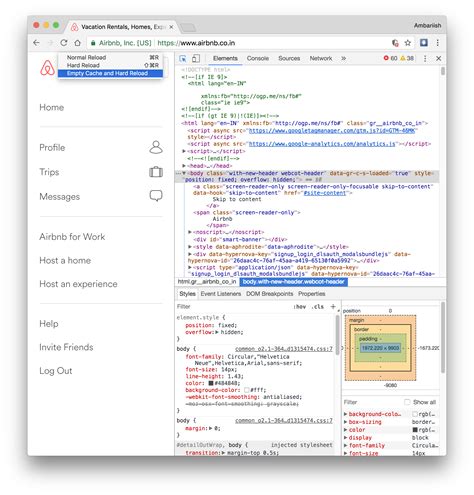Select html.gr__airbnb_co_in breadcrumb

207,282
